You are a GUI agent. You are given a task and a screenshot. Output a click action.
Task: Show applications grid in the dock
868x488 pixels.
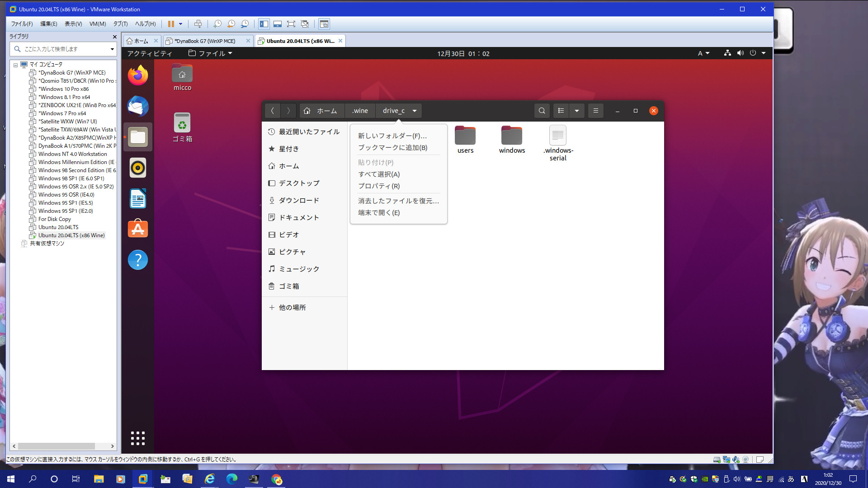point(138,438)
